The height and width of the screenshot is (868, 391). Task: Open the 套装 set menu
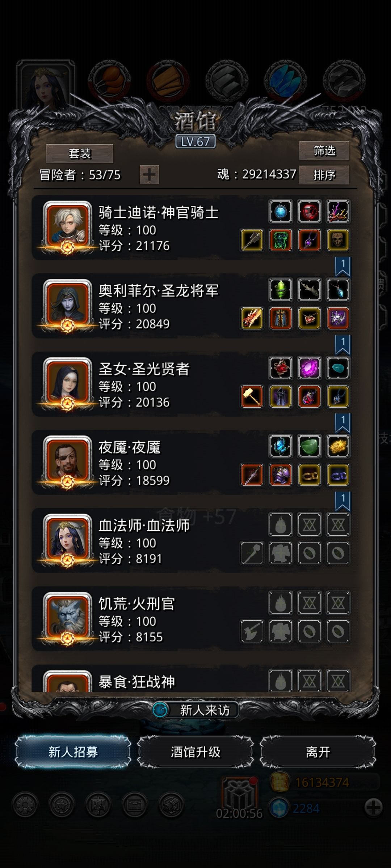pos(80,154)
